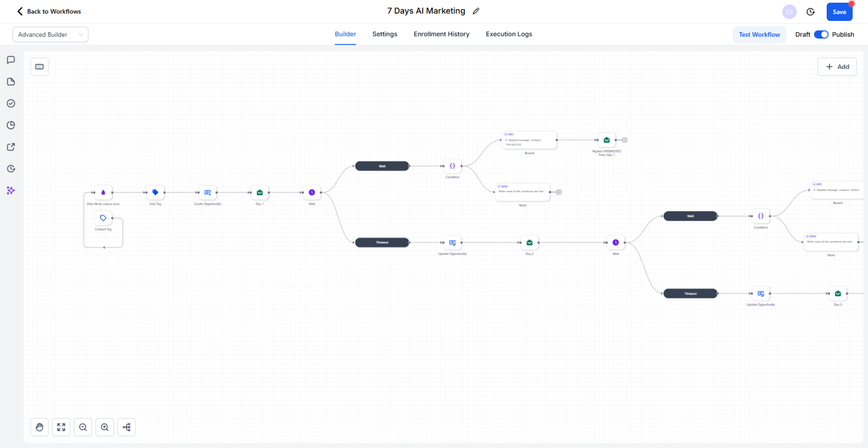Open the Advanced Builder dropdown
868x448 pixels.
pyautogui.click(x=50, y=34)
